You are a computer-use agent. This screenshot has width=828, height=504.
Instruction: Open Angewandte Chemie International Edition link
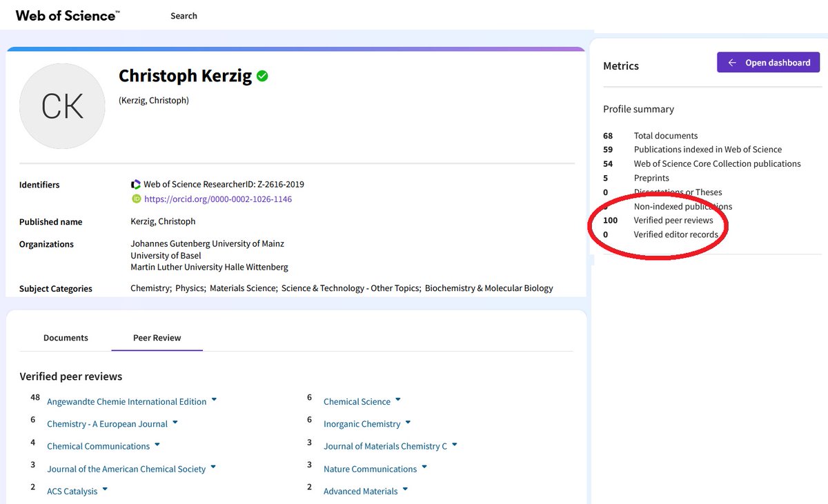tap(127, 402)
